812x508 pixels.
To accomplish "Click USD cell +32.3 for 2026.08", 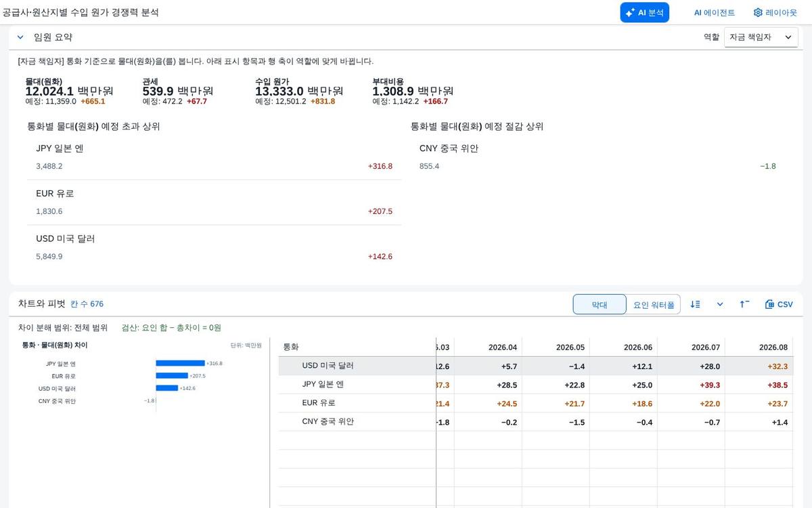I will (759, 366).
